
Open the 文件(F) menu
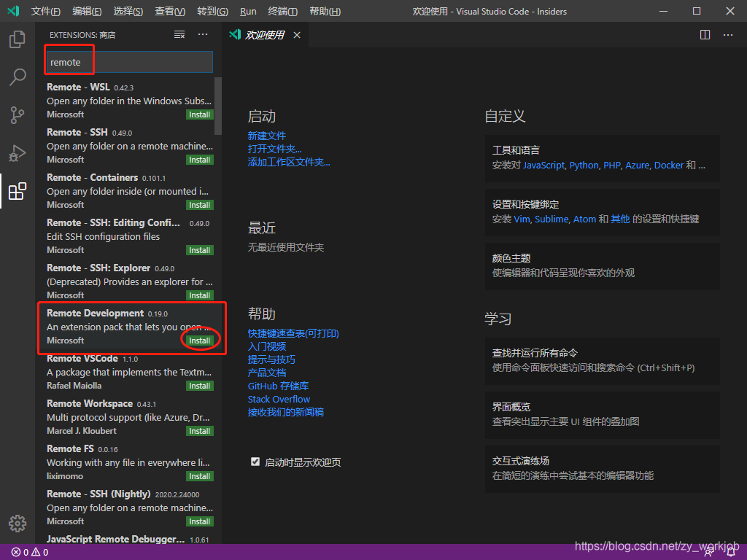click(x=46, y=11)
